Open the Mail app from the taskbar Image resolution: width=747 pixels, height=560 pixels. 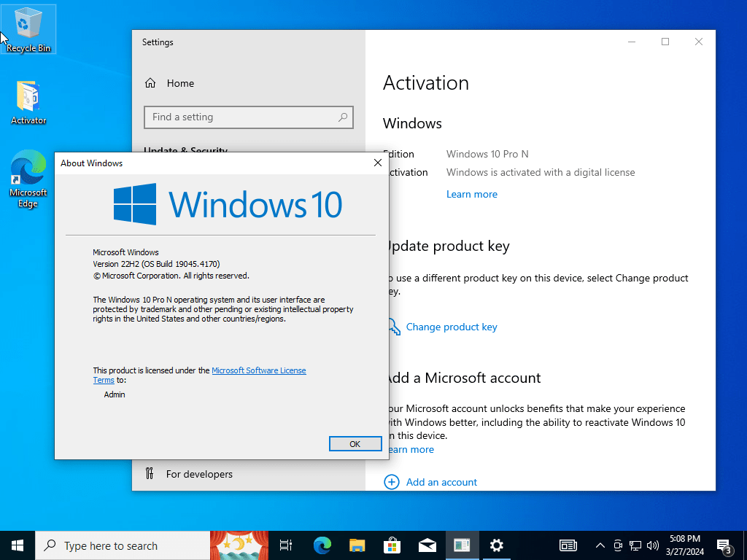point(427,545)
